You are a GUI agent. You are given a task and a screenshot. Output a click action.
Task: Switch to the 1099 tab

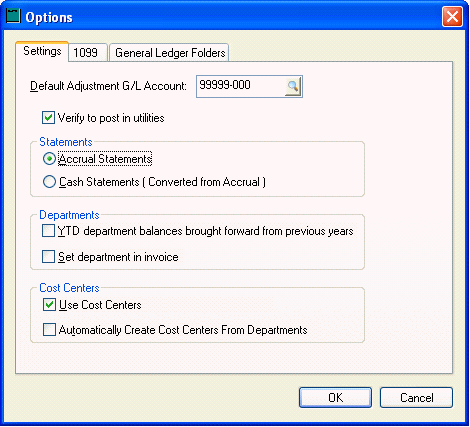click(87, 53)
